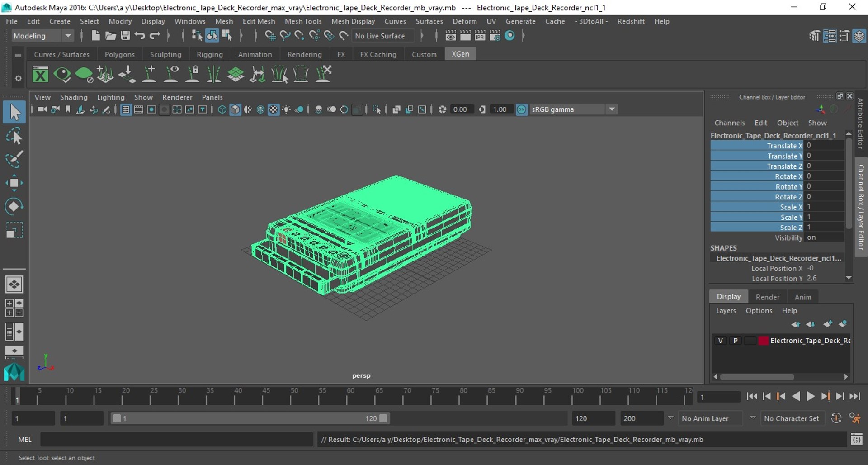Toggle the P playback box of layer

[736, 341]
